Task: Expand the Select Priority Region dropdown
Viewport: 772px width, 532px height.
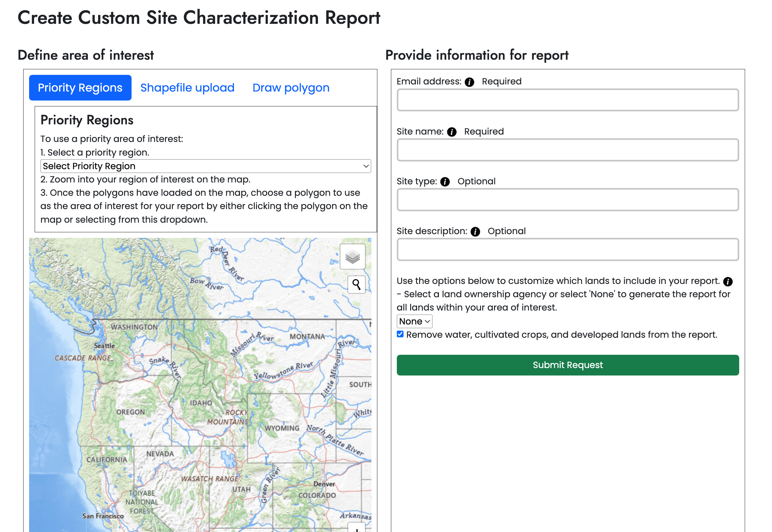Action: (x=206, y=166)
